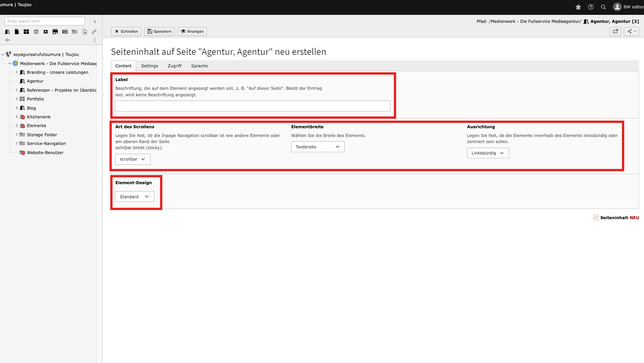Open the Ausrichtung Linksbündig dropdown

coord(488,153)
